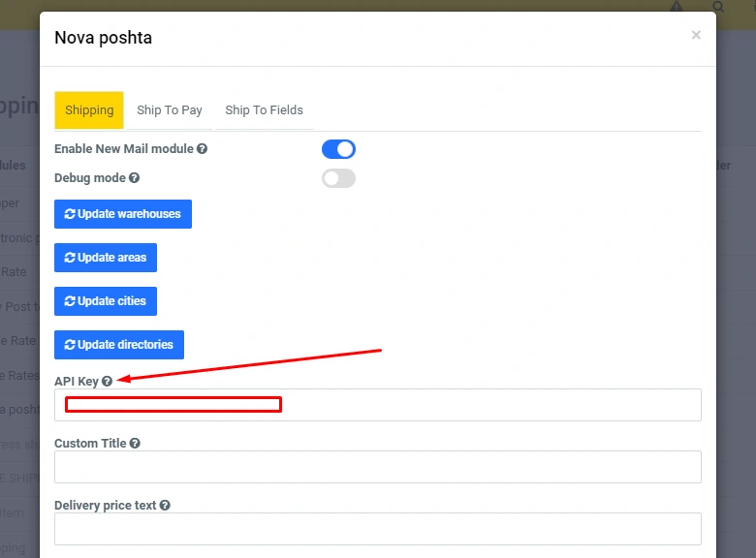The image size is (756, 558).
Task: Switch to the Ship To Pay tab
Action: click(170, 110)
